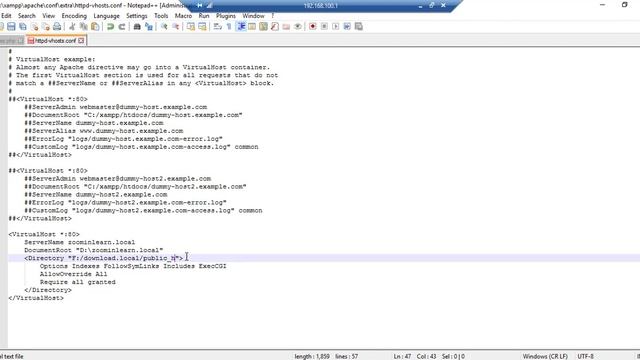The width and height of the screenshot is (640, 360).
Task: Open the ? help menu
Action: click(x=273, y=16)
